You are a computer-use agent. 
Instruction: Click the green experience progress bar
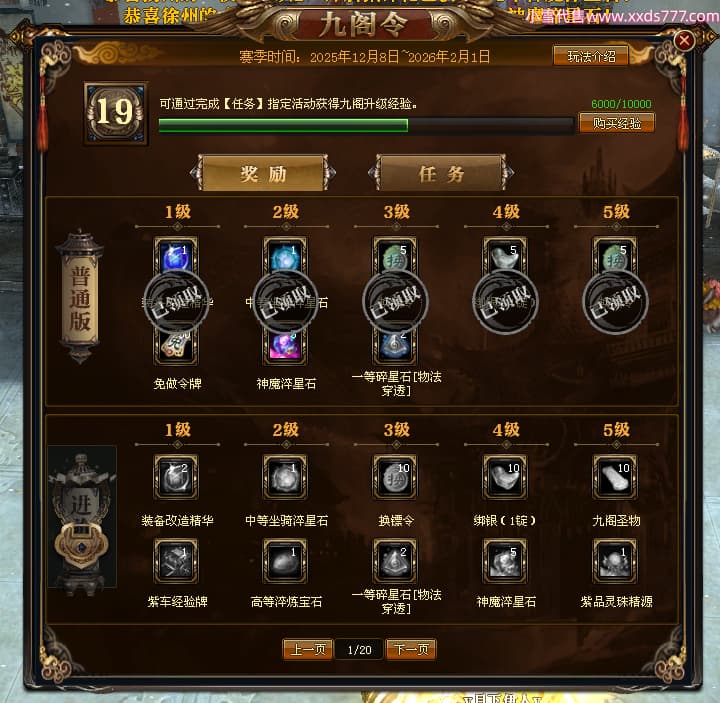(x=366, y=125)
